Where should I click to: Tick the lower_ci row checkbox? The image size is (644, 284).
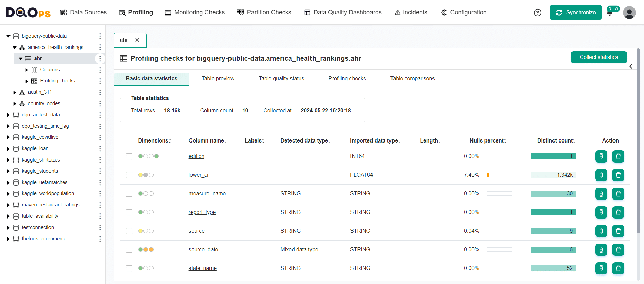pos(129,175)
